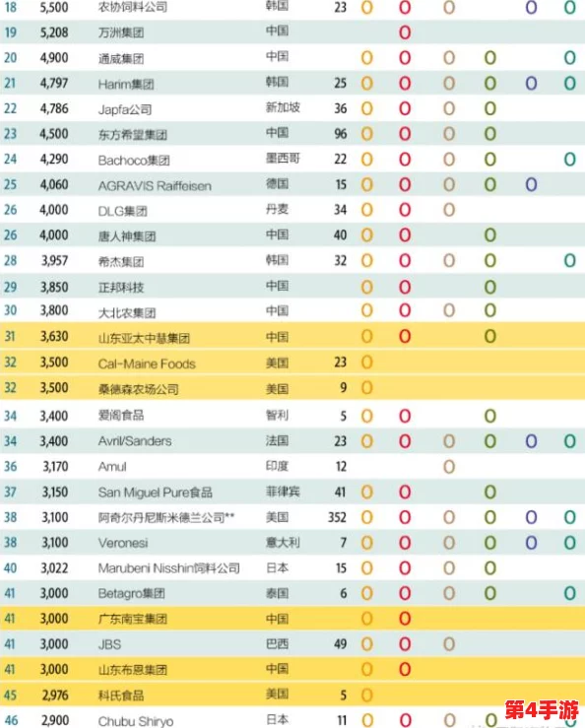Click the volume value 3,022
This screenshot has width=585, height=728.
tap(54, 567)
